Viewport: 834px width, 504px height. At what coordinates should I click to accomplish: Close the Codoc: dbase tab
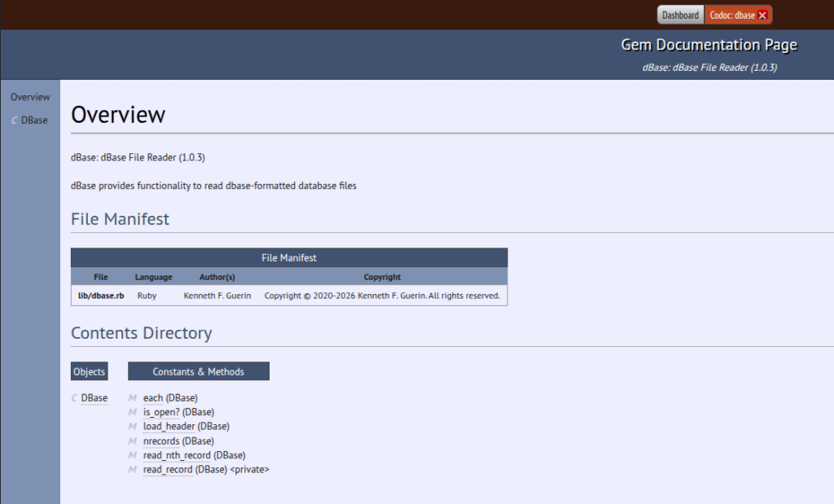(x=762, y=15)
